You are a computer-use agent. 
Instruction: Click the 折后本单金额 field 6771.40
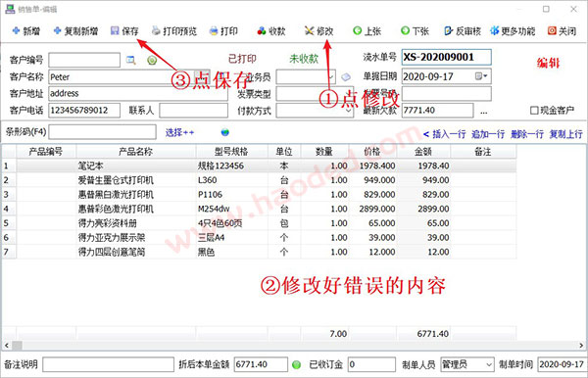point(261,364)
